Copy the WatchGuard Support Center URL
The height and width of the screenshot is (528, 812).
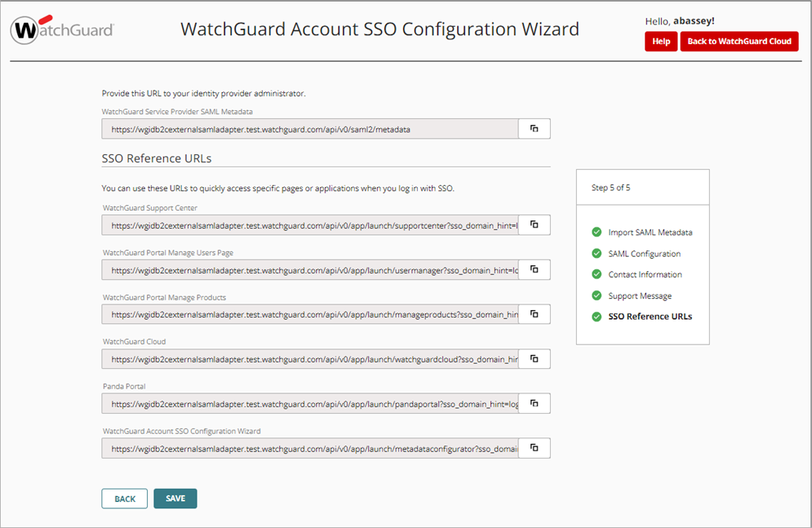click(533, 225)
